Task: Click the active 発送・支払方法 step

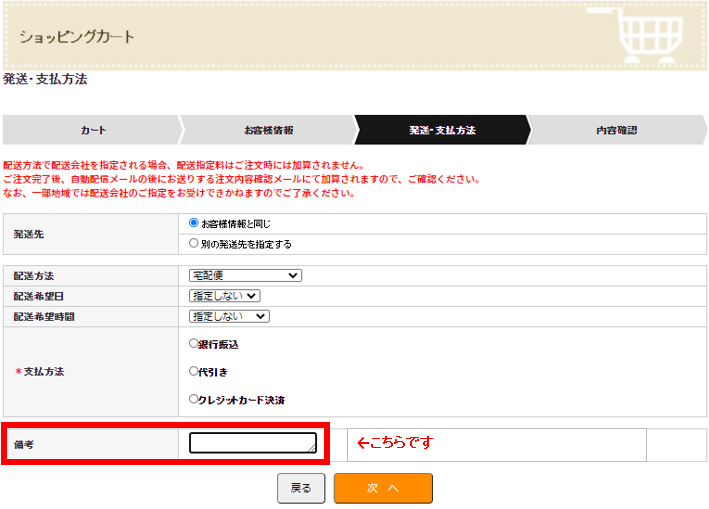Action: tap(441, 130)
